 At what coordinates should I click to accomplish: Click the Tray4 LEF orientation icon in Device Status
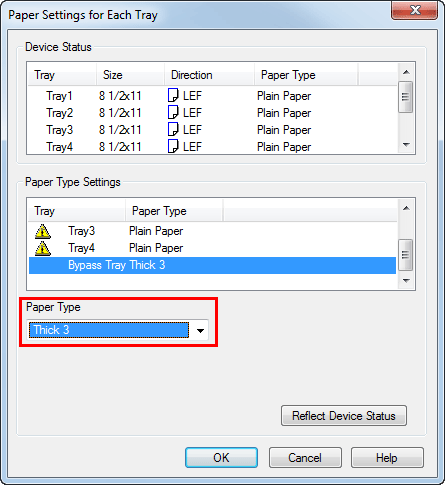(173, 146)
